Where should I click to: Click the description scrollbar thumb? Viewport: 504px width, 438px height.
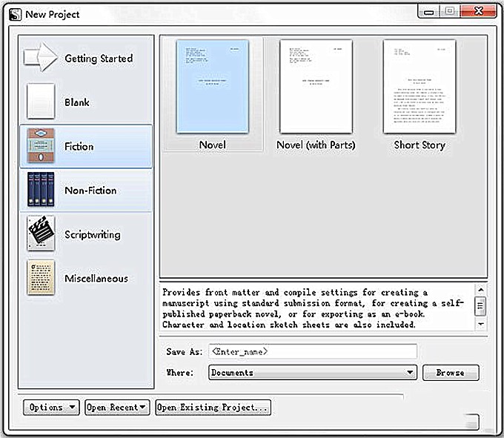click(x=480, y=306)
